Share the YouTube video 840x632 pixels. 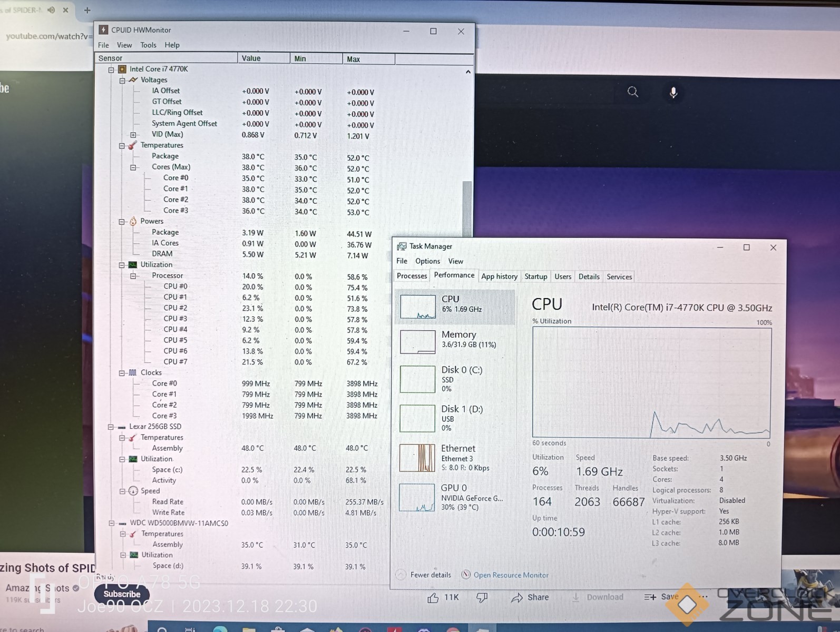(530, 597)
